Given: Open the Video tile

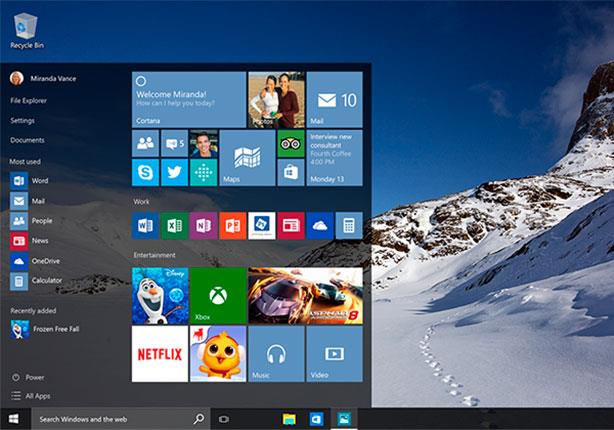Looking at the screenshot, I should pyautogui.click(x=334, y=354).
